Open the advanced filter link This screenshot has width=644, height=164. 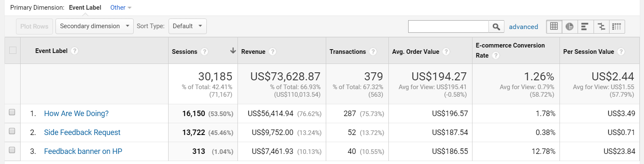point(523,26)
